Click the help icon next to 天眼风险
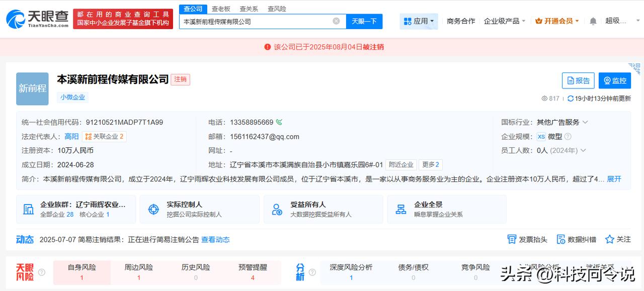The width and height of the screenshot is (644, 291). coord(42,272)
